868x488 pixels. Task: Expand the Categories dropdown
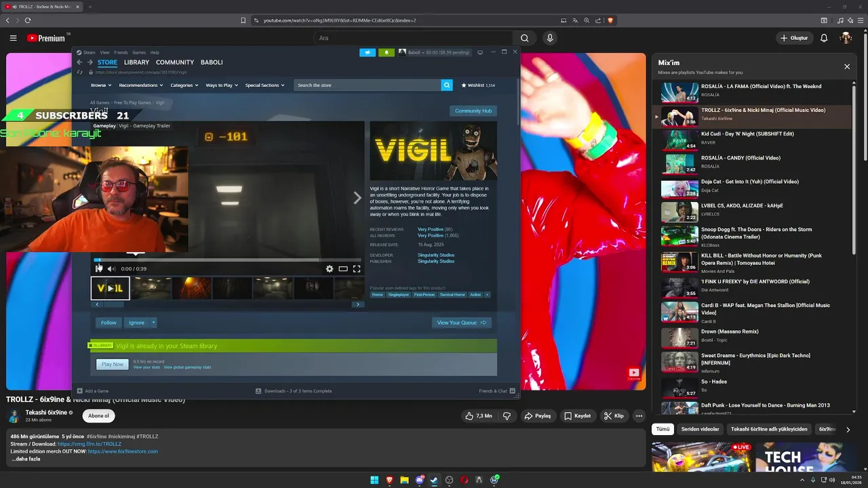coord(184,85)
